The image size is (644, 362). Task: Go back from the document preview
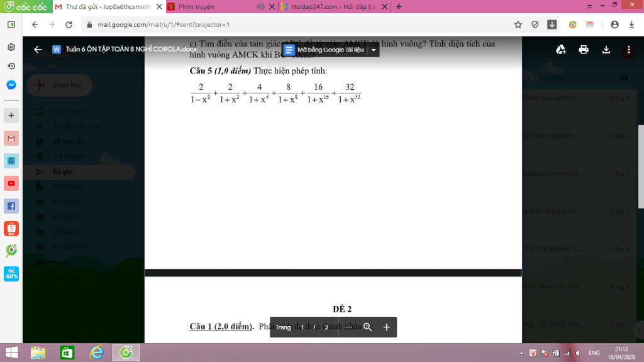pyautogui.click(x=38, y=50)
